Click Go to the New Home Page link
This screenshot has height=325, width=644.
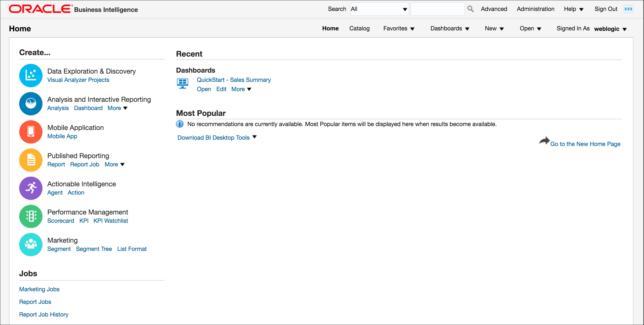pyautogui.click(x=585, y=144)
